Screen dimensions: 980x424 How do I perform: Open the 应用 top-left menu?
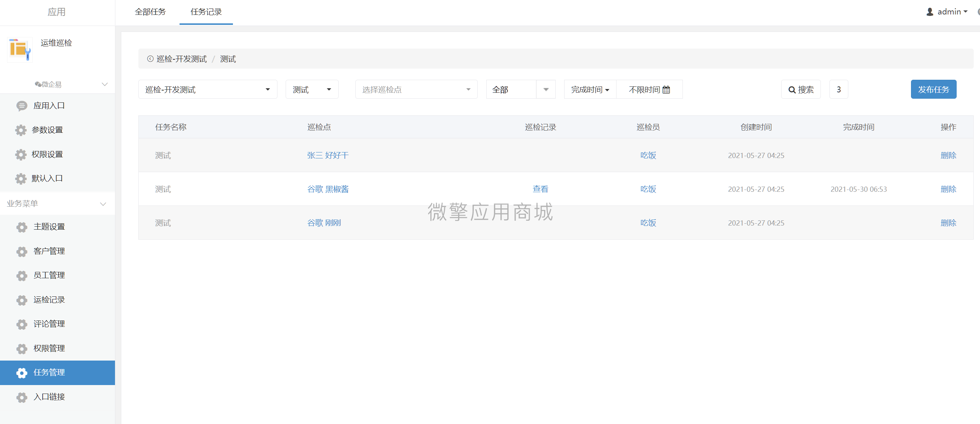coord(57,12)
